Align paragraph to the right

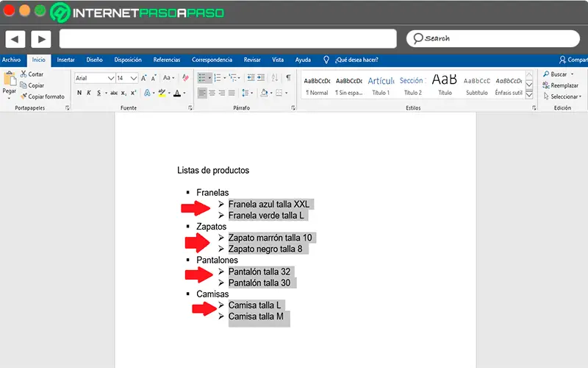pos(222,93)
